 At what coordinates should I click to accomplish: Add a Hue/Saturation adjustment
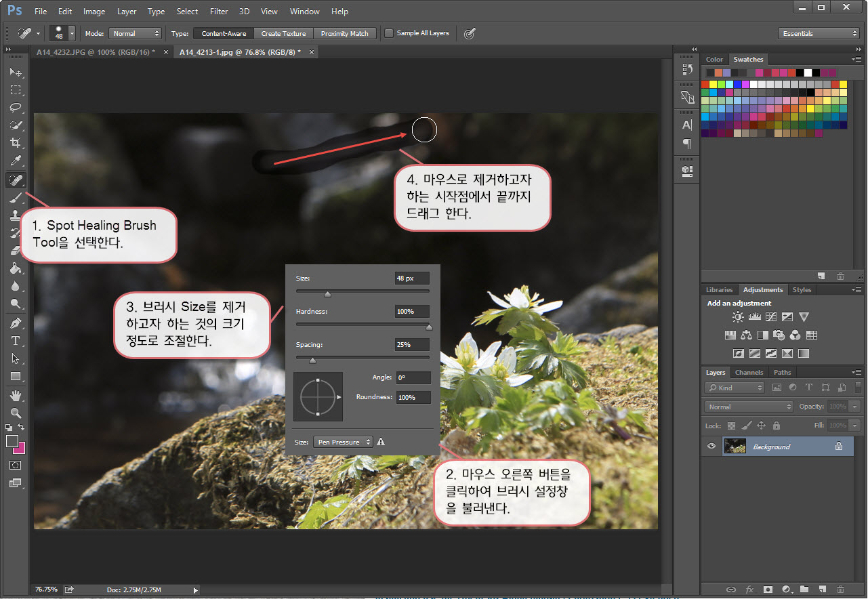730,335
